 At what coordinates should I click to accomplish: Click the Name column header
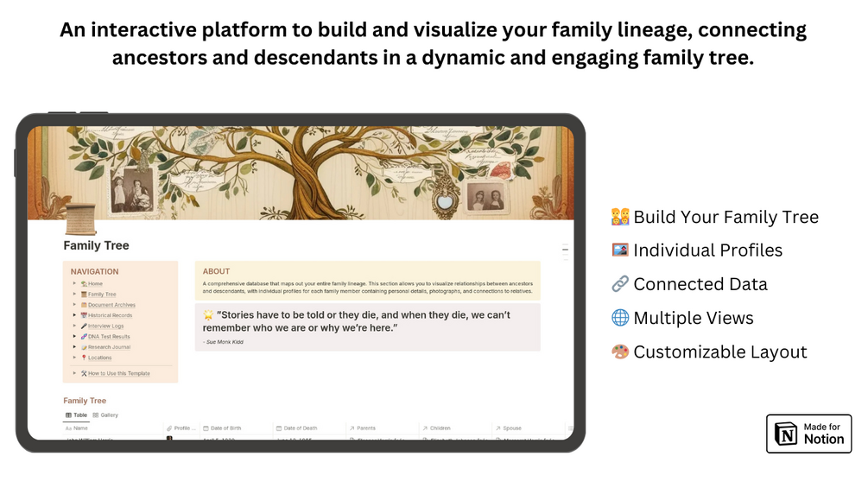113,428
